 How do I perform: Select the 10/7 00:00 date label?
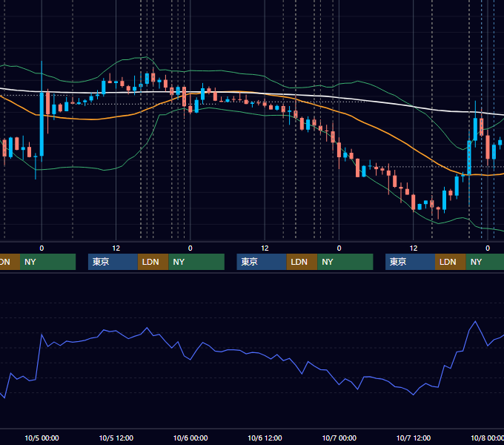click(339, 438)
